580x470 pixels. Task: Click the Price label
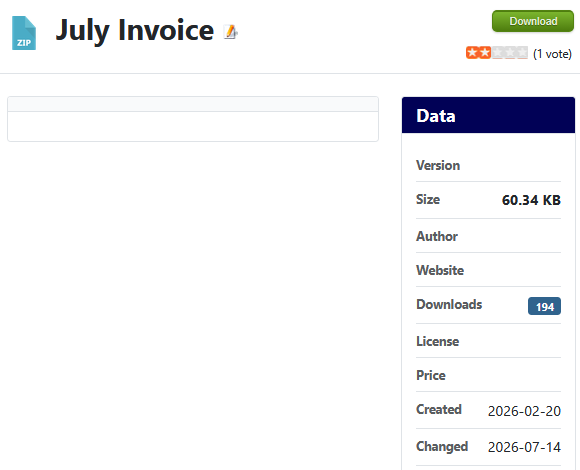431,375
